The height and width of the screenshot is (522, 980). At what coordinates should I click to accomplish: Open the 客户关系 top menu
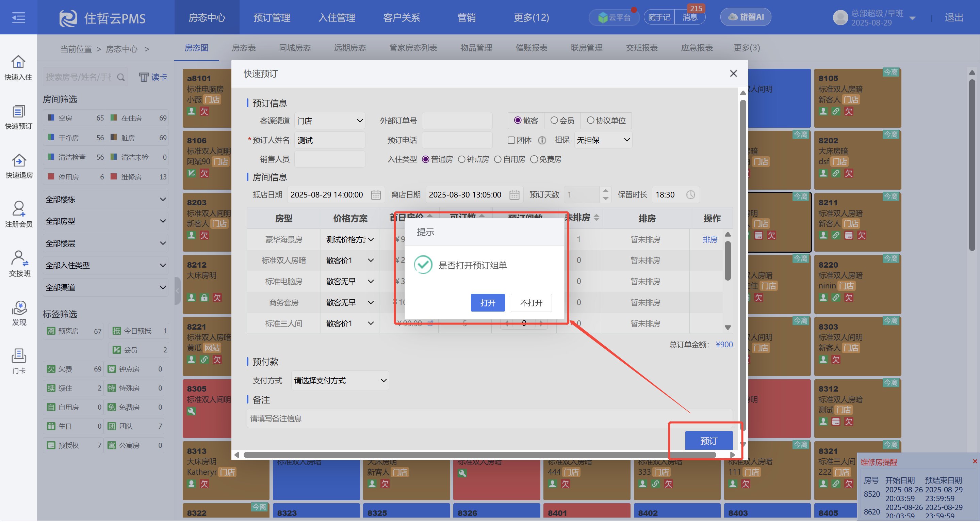pyautogui.click(x=402, y=17)
